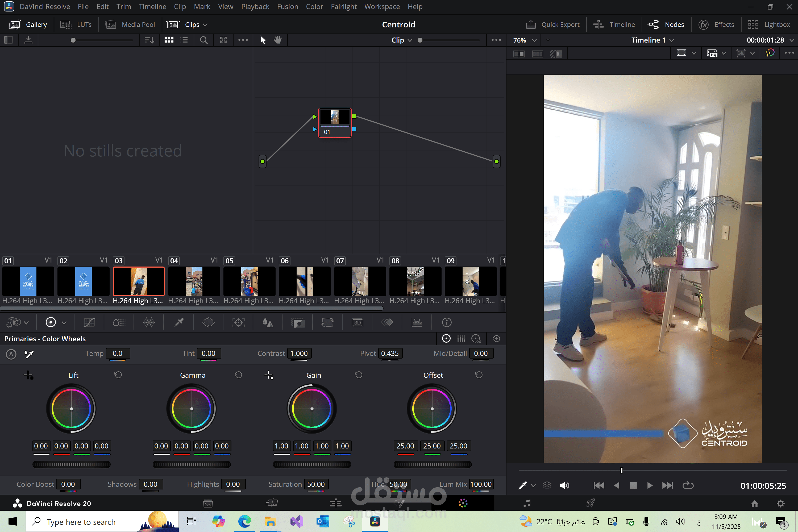Open the Scopes palette icon
798x532 pixels.
click(417, 322)
